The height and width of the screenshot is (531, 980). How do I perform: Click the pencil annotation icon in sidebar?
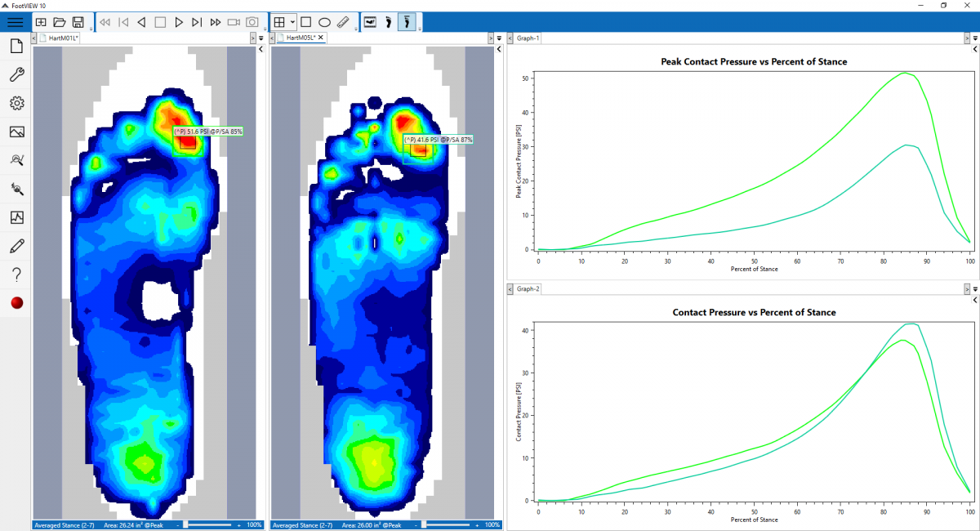coord(16,246)
